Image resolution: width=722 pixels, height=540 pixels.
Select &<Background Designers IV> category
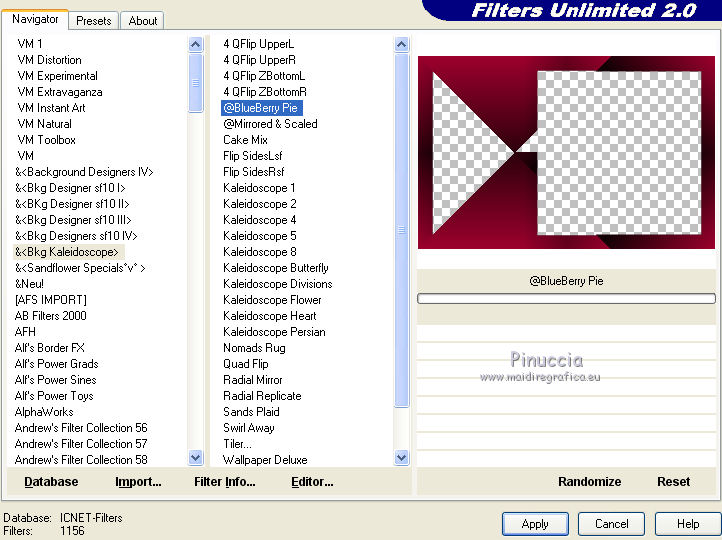point(84,172)
